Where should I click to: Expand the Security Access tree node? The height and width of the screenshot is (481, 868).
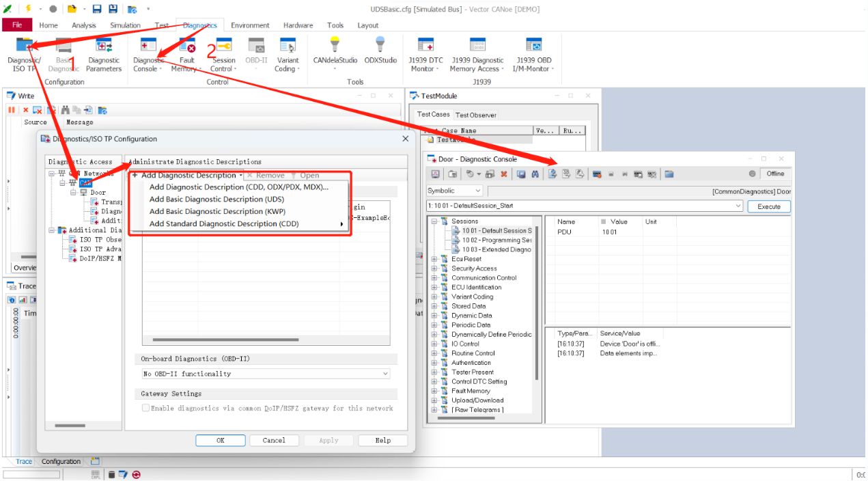click(434, 269)
